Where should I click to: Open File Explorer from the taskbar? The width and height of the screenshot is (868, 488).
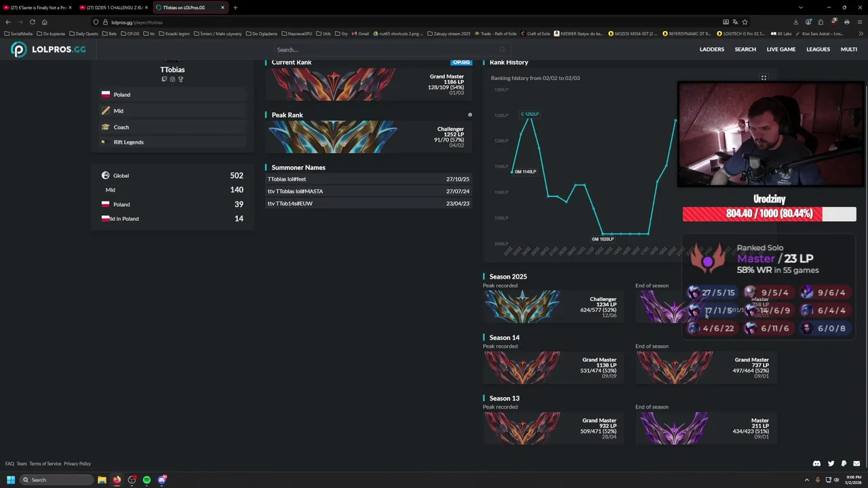click(102, 480)
